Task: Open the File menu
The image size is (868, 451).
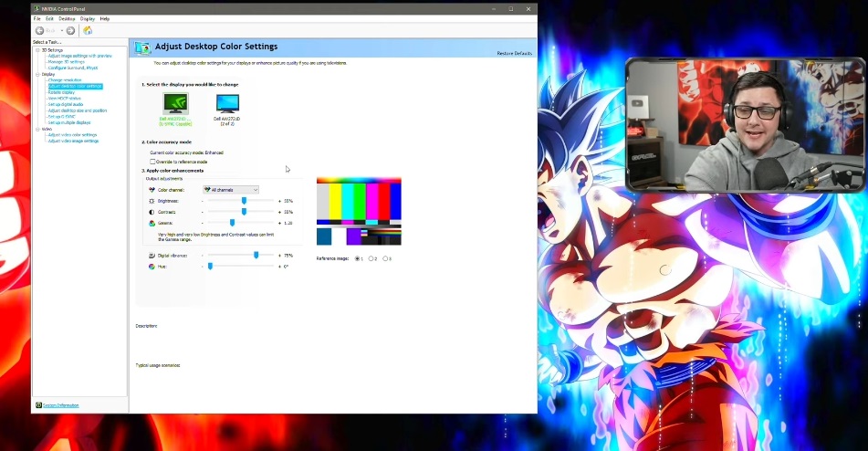Action: [x=37, y=19]
